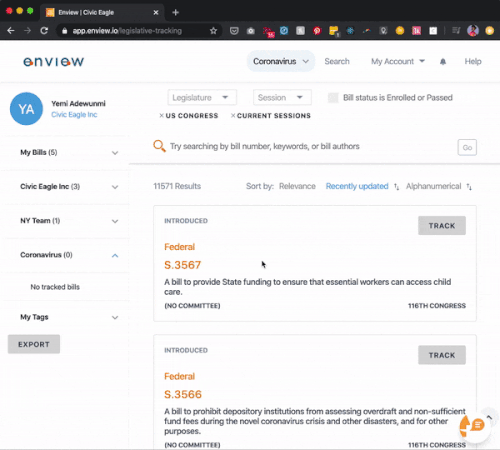Open the My Account dropdown
Image resolution: width=500 pixels, height=450 pixels.
[398, 61]
